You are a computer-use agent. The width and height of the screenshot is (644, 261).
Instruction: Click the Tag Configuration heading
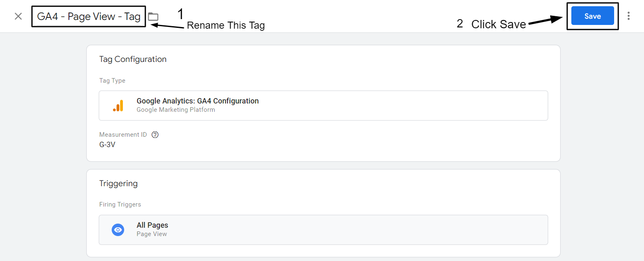tap(133, 59)
